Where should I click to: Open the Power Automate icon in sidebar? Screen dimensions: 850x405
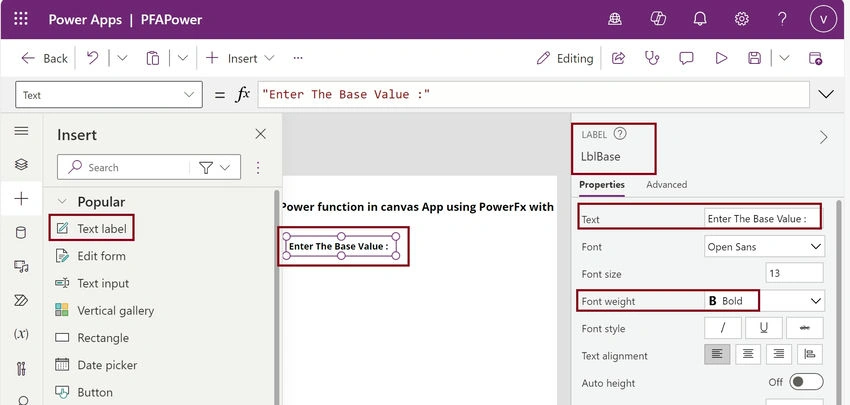pyautogui.click(x=21, y=300)
